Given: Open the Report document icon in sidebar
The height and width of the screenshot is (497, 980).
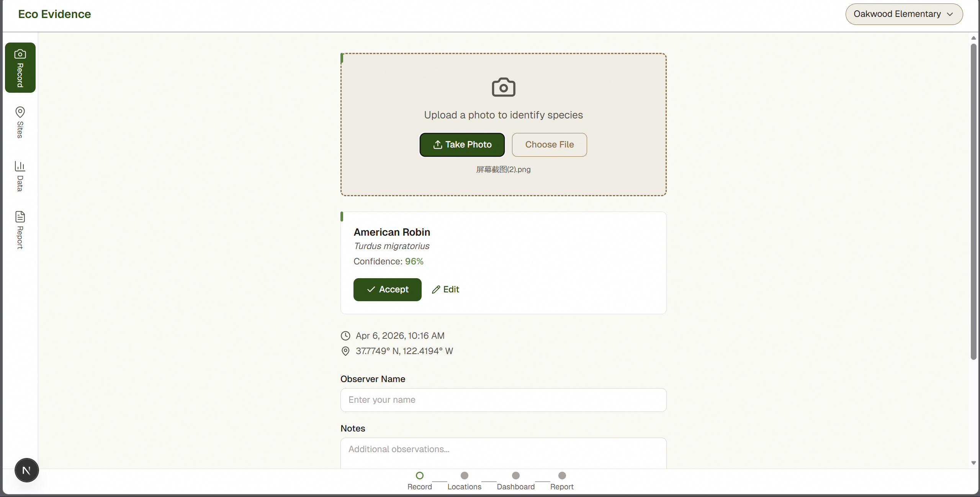Looking at the screenshot, I should tap(20, 217).
